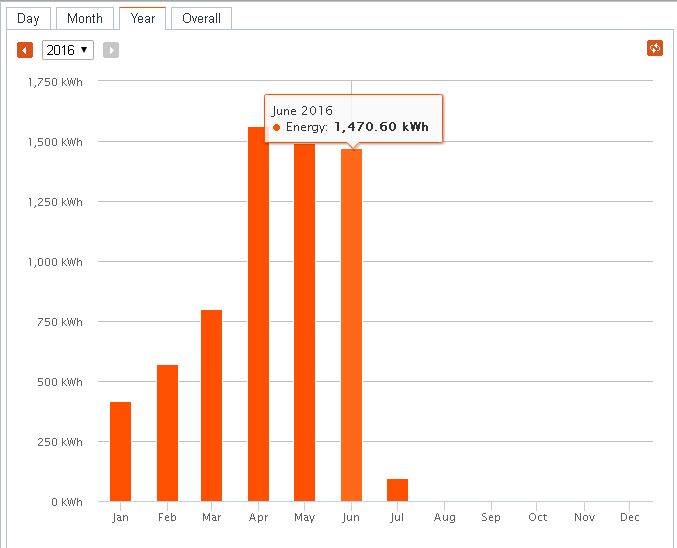Open the Overall tab
The height and width of the screenshot is (548, 677).
201,18
